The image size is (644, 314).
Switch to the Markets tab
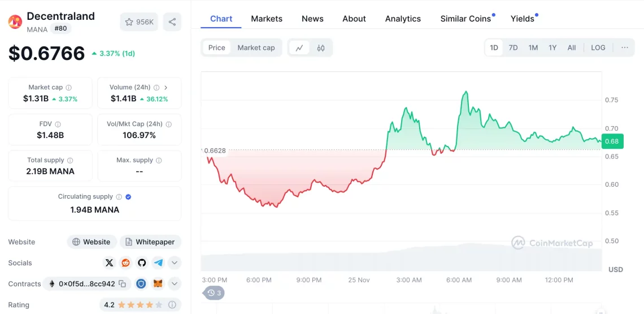267,19
